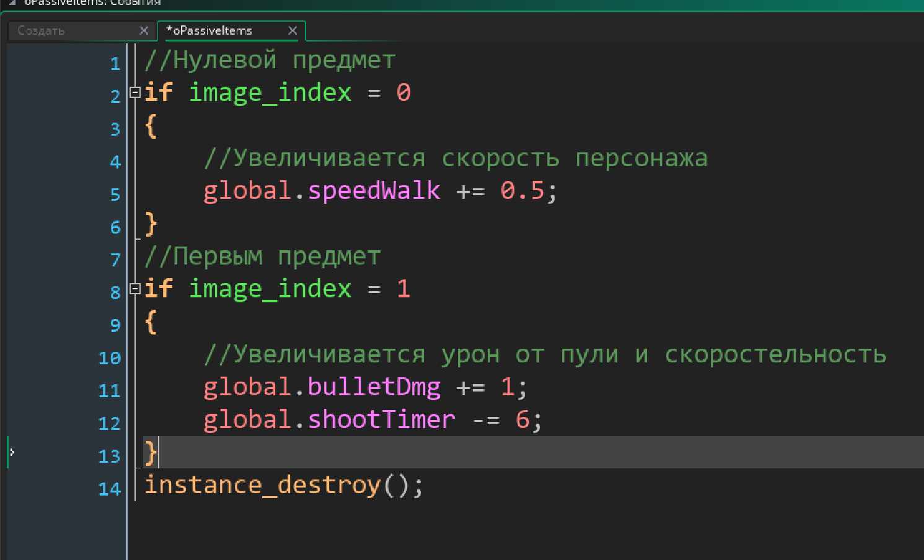The width and height of the screenshot is (924, 560).
Task: Click the current-line arrow marker in gutter
Action: click(12, 452)
